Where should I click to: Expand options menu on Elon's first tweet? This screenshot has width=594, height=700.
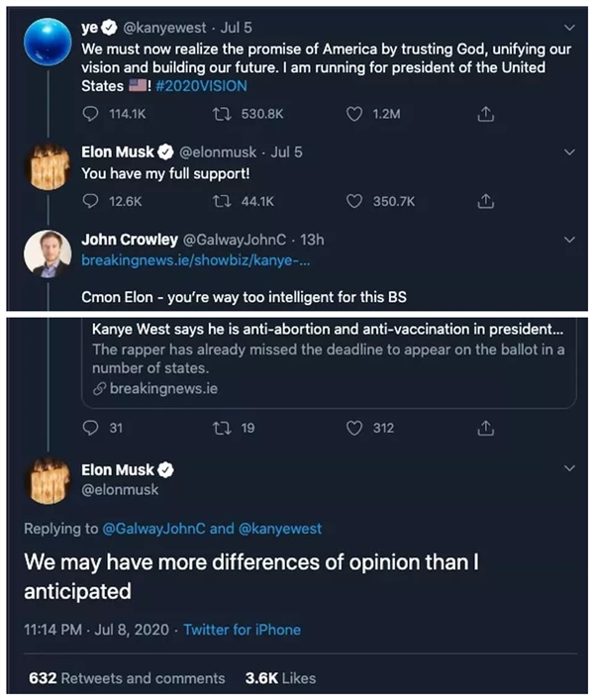tap(568, 152)
